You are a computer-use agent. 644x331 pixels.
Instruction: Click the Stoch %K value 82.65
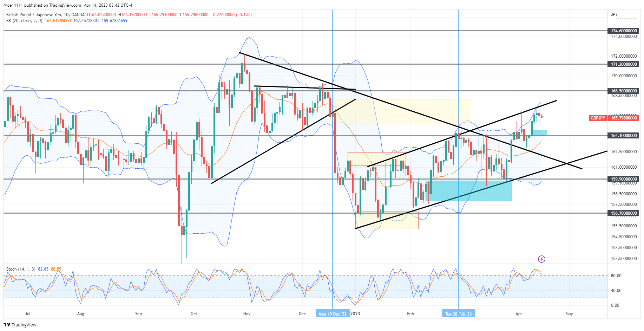[43, 269]
